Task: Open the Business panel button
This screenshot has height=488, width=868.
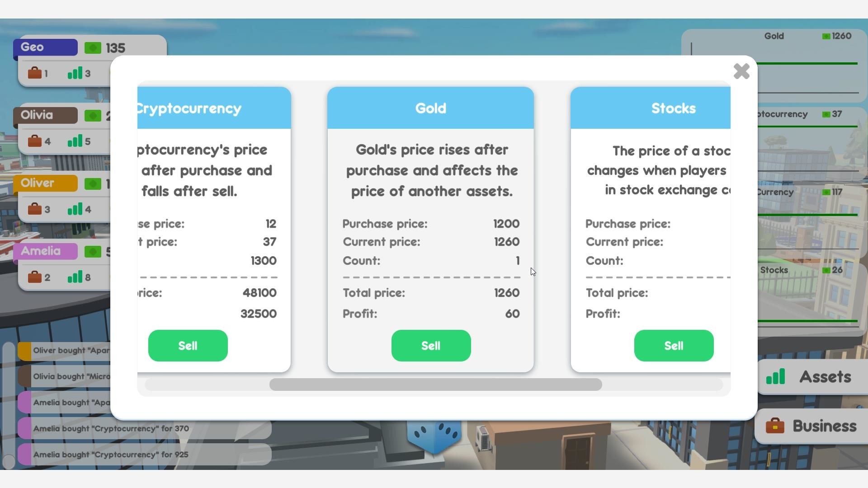Action: tap(811, 426)
